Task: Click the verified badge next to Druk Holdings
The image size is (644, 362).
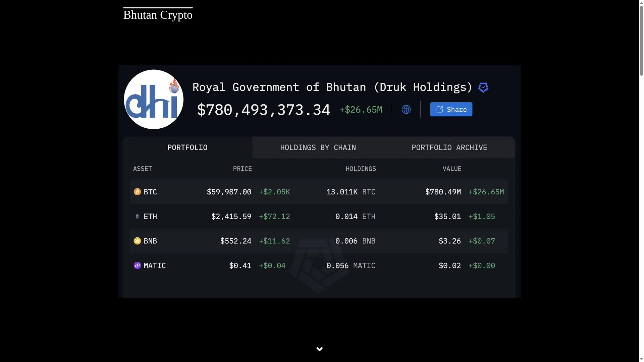Action: click(x=483, y=87)
